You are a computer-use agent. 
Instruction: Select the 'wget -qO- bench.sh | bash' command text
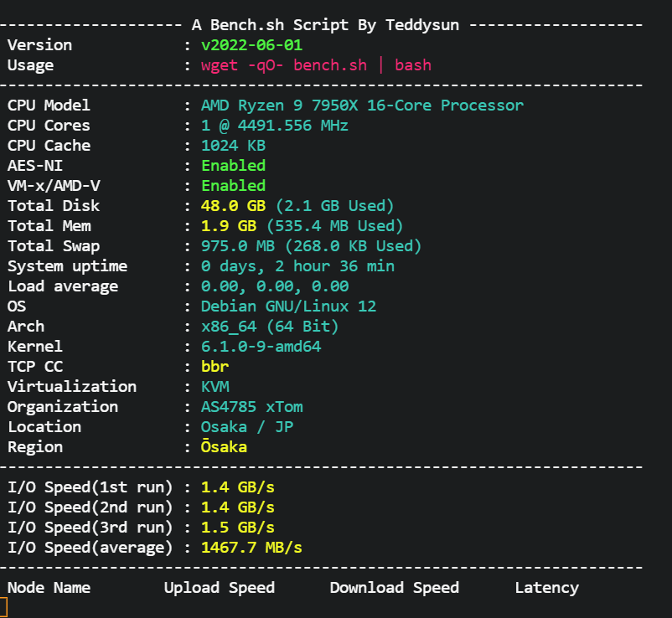(x=316, y=65)
